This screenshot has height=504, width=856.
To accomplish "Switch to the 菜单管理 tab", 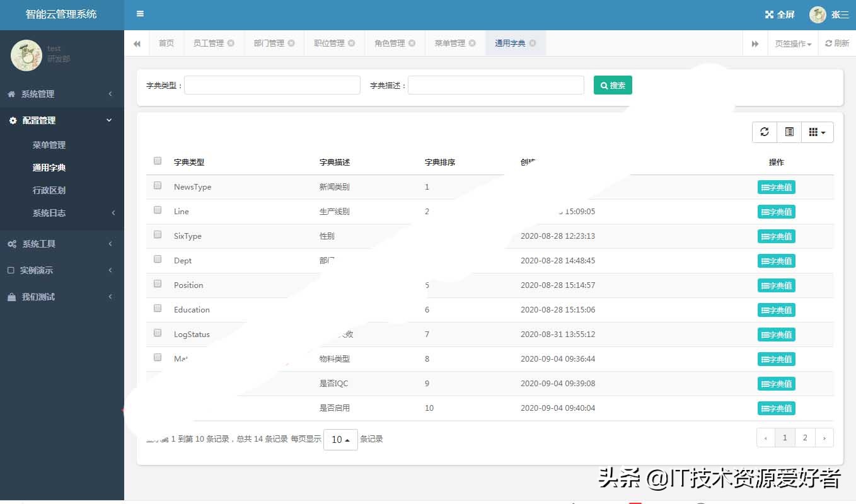I will 449,43.
